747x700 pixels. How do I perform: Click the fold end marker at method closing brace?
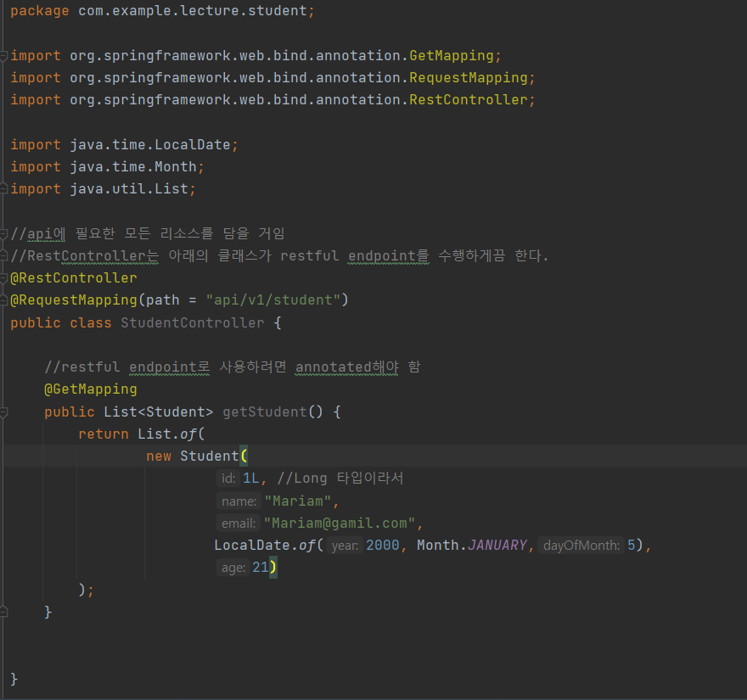3,612
